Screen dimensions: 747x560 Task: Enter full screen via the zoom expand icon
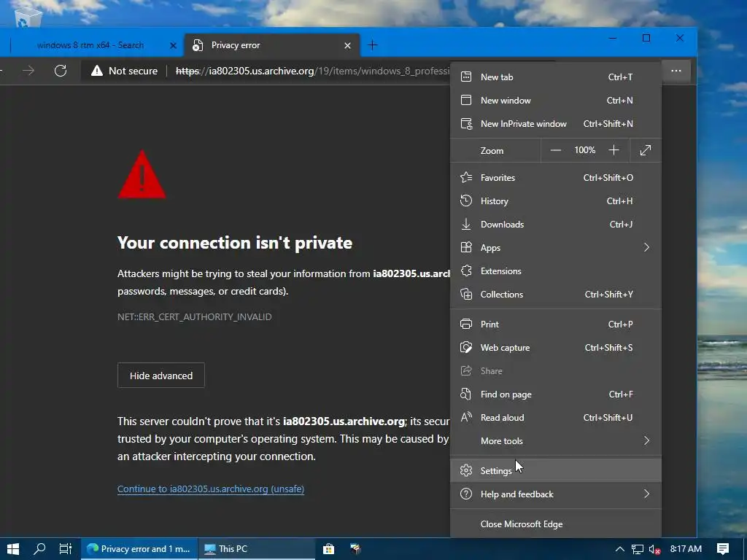(646, 150)
